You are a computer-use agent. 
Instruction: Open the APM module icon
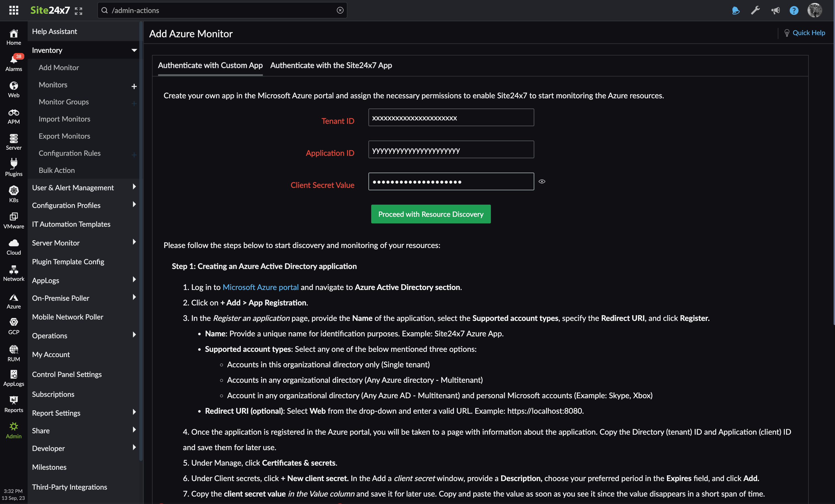14,116
